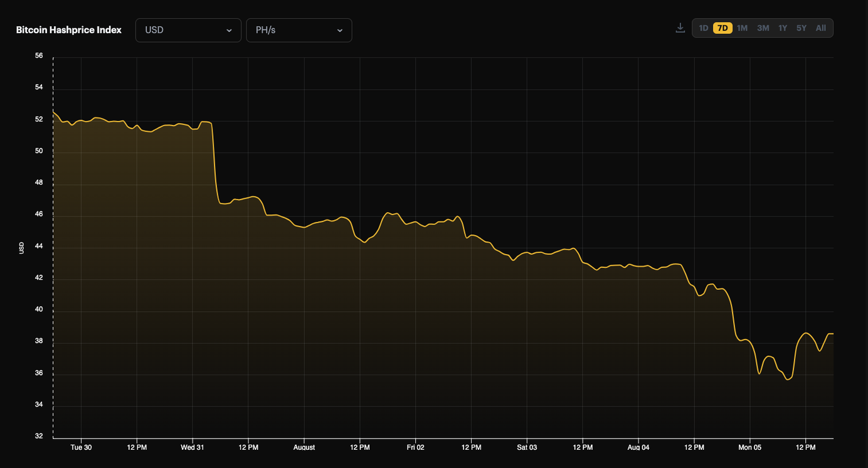Click the 52 y-axis label
The width and height of the screenshot is (868, 468).
39,119
